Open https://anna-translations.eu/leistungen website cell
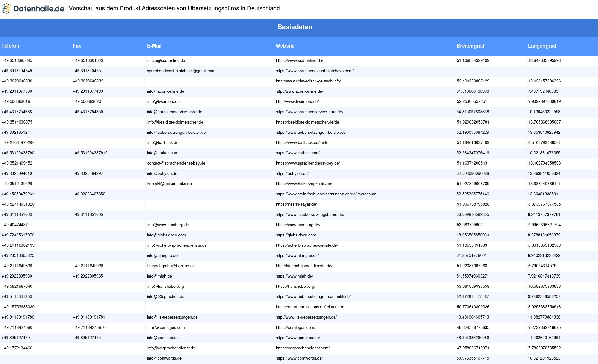The width and height of the screenshot is (598, 364). pos(310,307)
